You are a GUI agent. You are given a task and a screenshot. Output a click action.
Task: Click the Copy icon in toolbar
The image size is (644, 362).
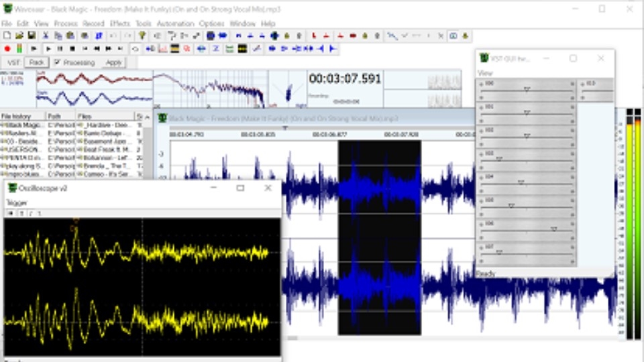(x=58, y=36)
